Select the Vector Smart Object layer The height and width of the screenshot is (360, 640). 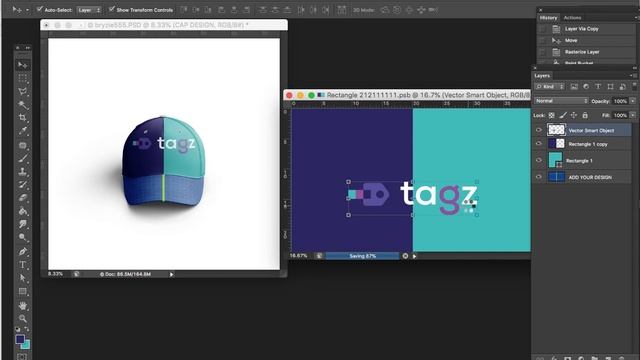click(x=591, y=130)
